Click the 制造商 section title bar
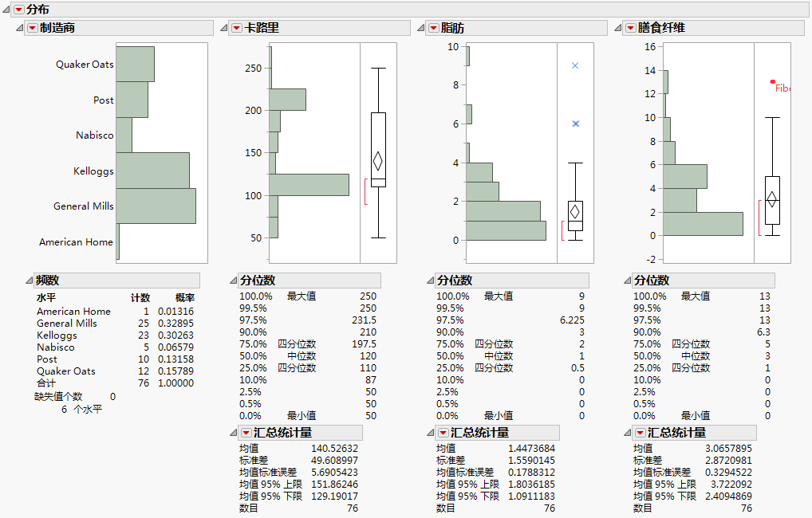This screenshot has height=518, width=812. tap(119, 28)
